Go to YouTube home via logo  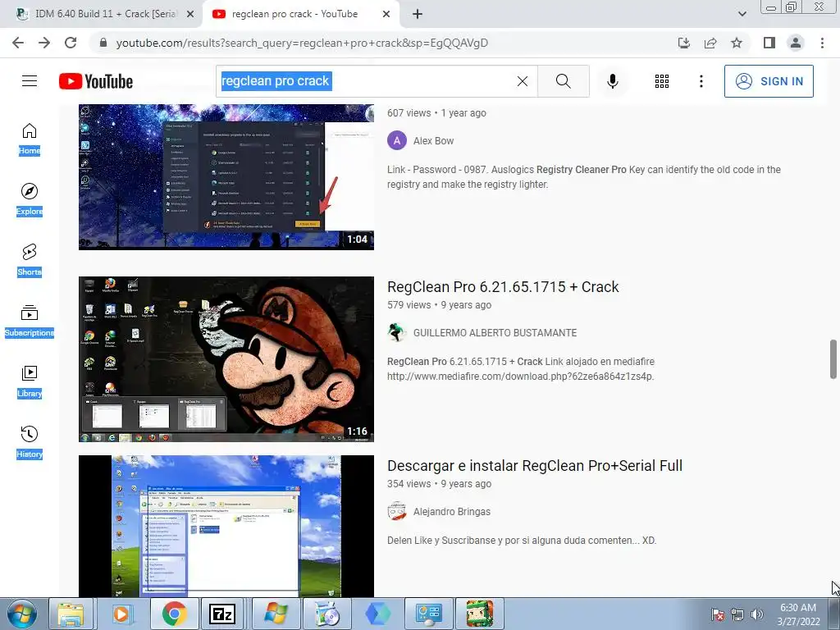pos(96,81)
